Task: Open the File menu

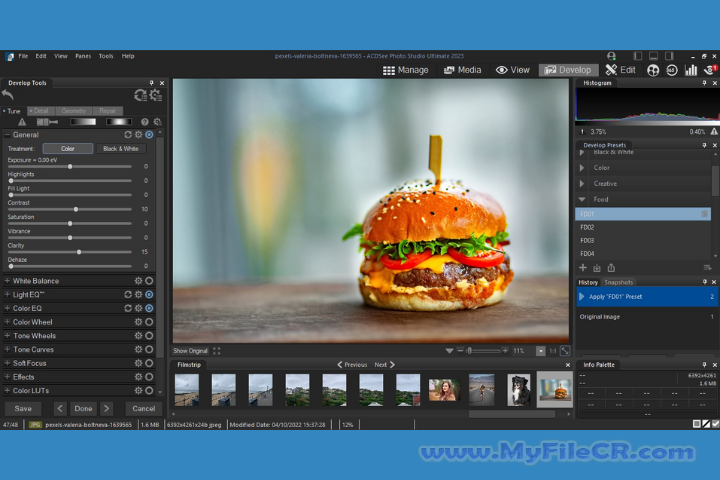Action: (x=23, y=56)
